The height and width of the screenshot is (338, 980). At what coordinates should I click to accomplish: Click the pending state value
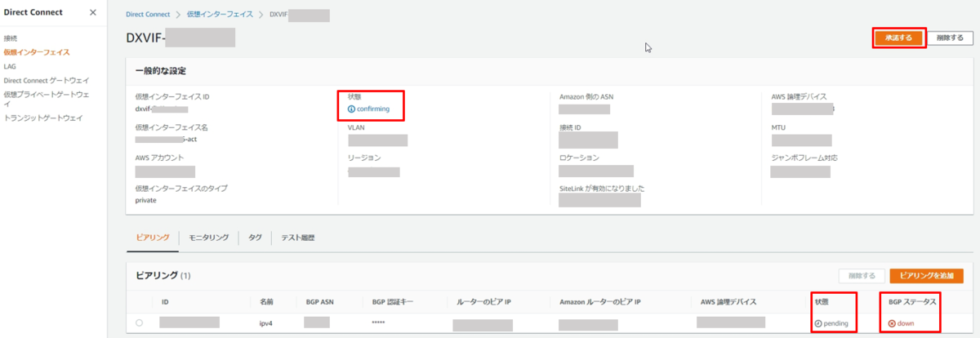(836, 323)
